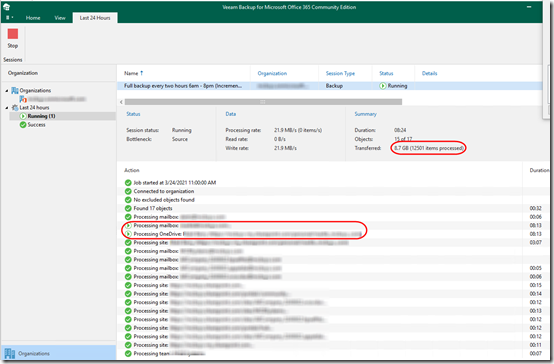The height and width of the screenshot is (364, 554).
Task: Open the main menu dropdown in ribbon
Action: coord(9,17)
